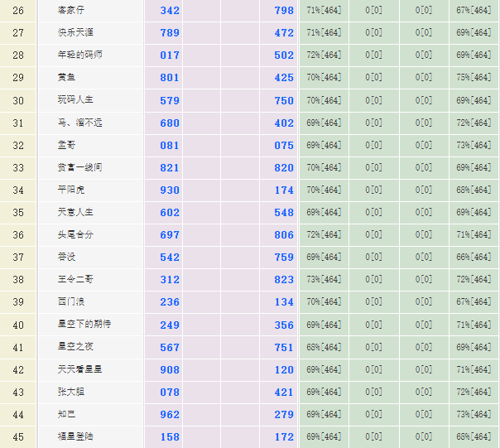Click the name 星空下的期待 in row 40

84,325
